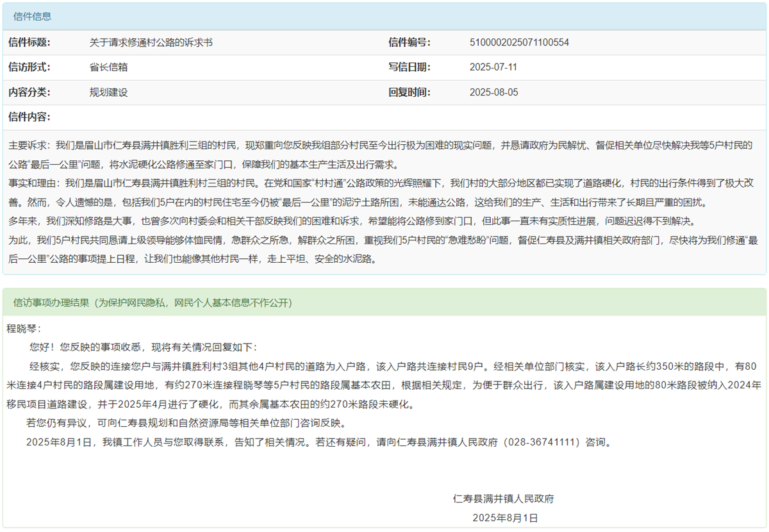Screen dimensions: 769x532
Task: Click the 信件编号 field label
Action: coord(409,43)
